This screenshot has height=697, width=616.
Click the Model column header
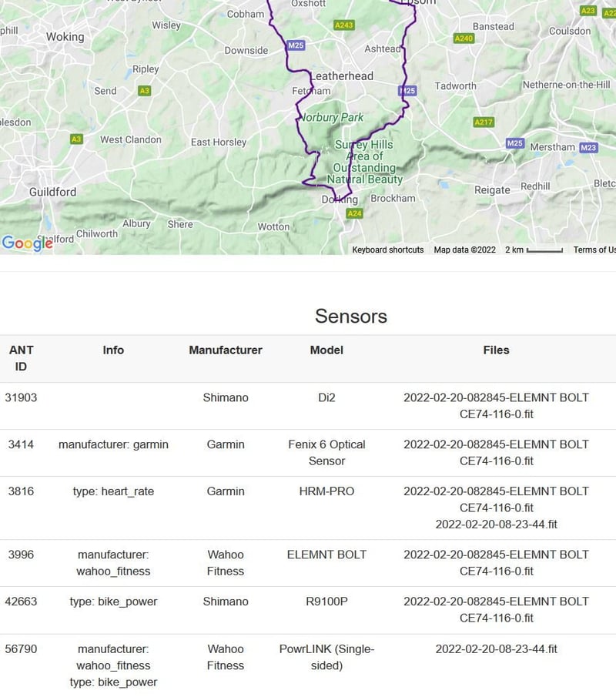tap(326, 350)
